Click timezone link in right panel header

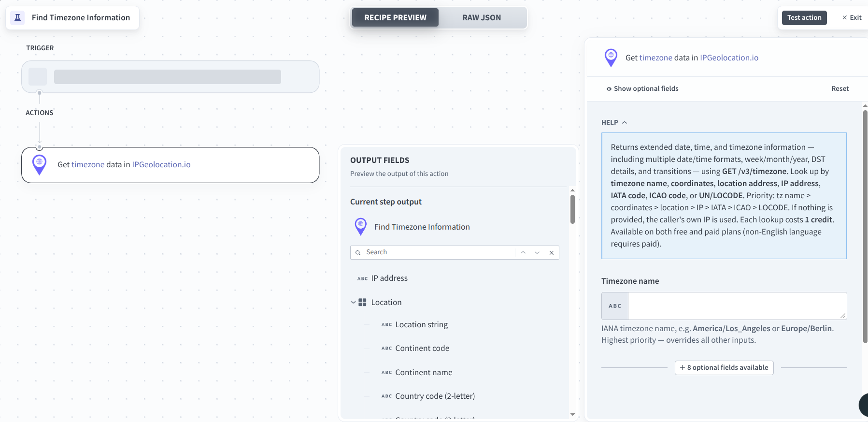click(x=656, y=58)
